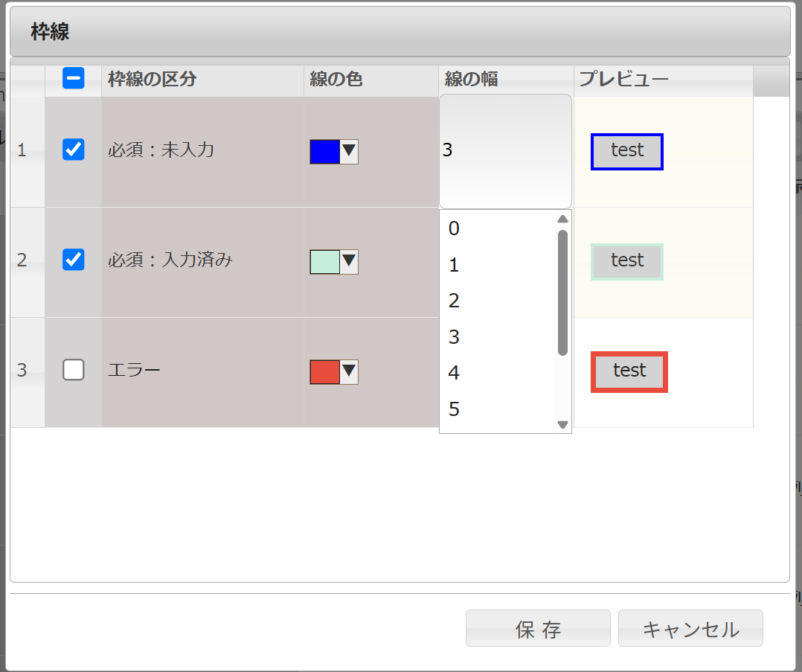Screen dimensions: 802x672
Task: Click the 枠線 dialog title bar
Action: click(x=400, y=32)
